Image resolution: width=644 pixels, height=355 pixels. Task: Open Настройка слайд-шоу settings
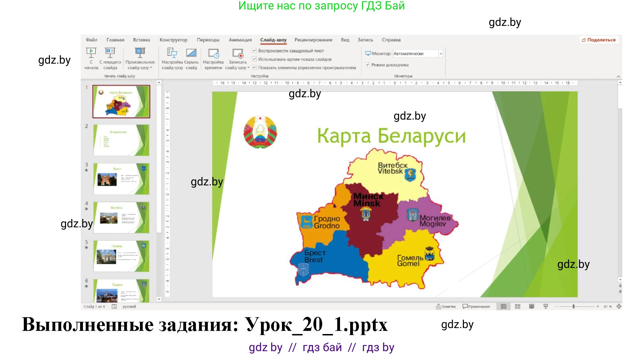pyautogui.click(x=173, y=59)
